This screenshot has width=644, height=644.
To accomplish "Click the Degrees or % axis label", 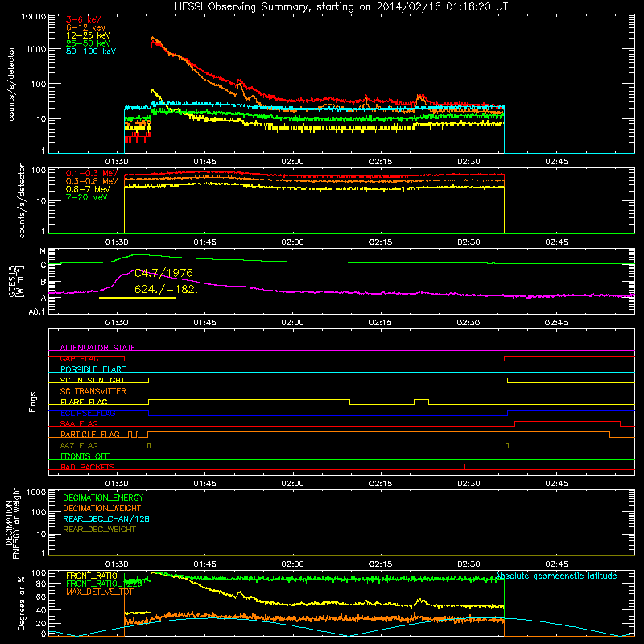I will coord(21,603).
